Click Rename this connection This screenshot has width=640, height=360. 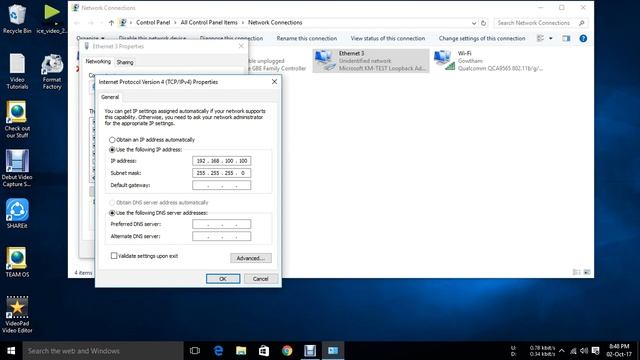pos(307,38)
